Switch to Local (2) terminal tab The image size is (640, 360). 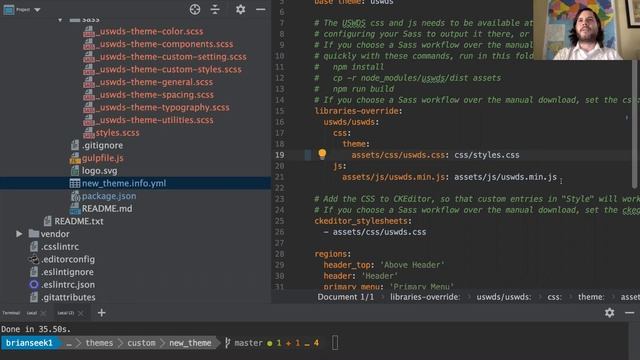[65, 313]
